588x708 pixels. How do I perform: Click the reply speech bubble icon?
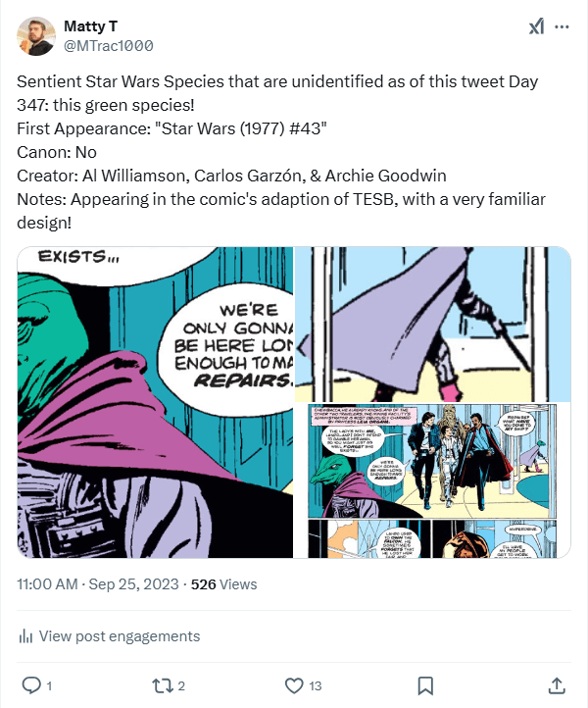click(30, 684)
